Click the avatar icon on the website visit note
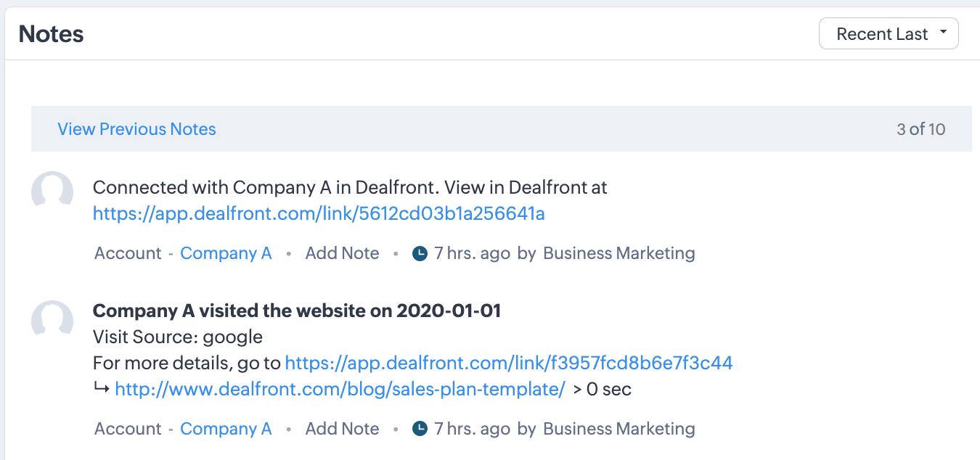980x460 pixels. [x=52, y=320]
